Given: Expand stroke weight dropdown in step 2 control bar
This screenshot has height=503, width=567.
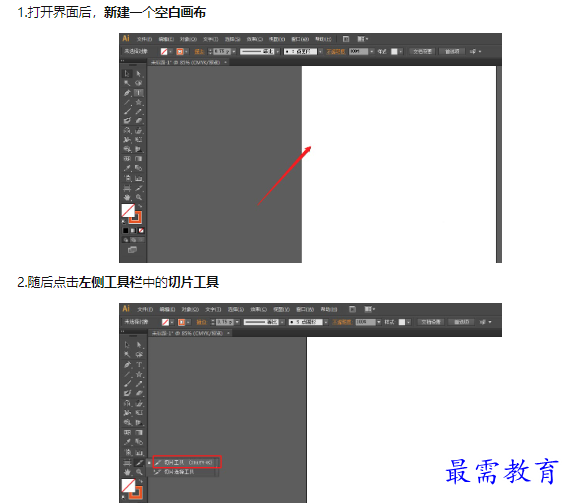Looking at the screenshot, I should coord(237,322).
